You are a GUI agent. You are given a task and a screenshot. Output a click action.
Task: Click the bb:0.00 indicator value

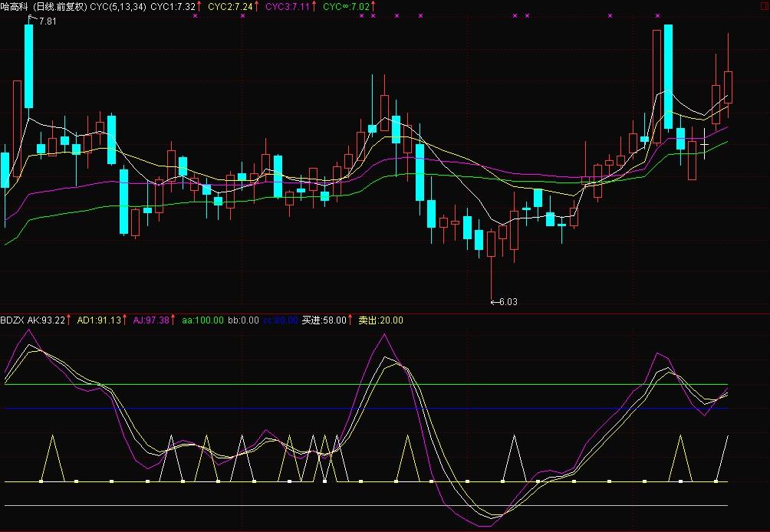[243, 320]
